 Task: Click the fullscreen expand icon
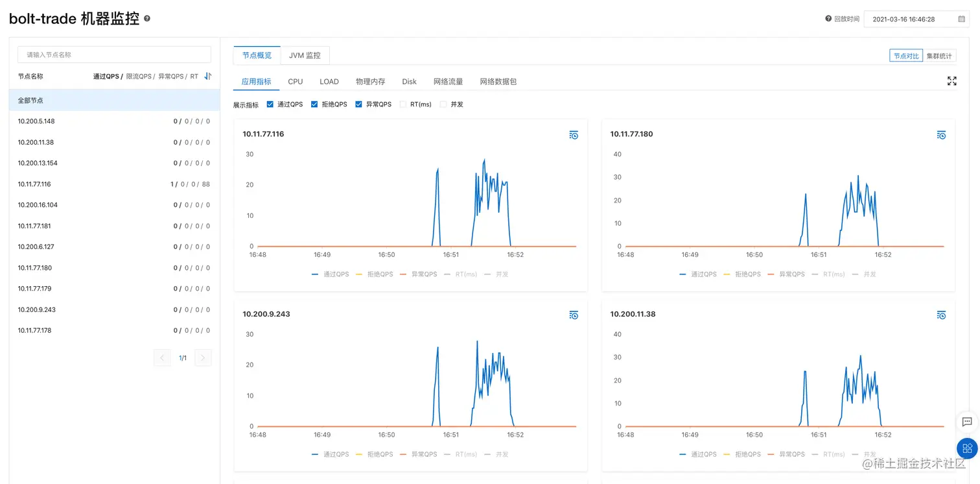click(x=951, y=80)
